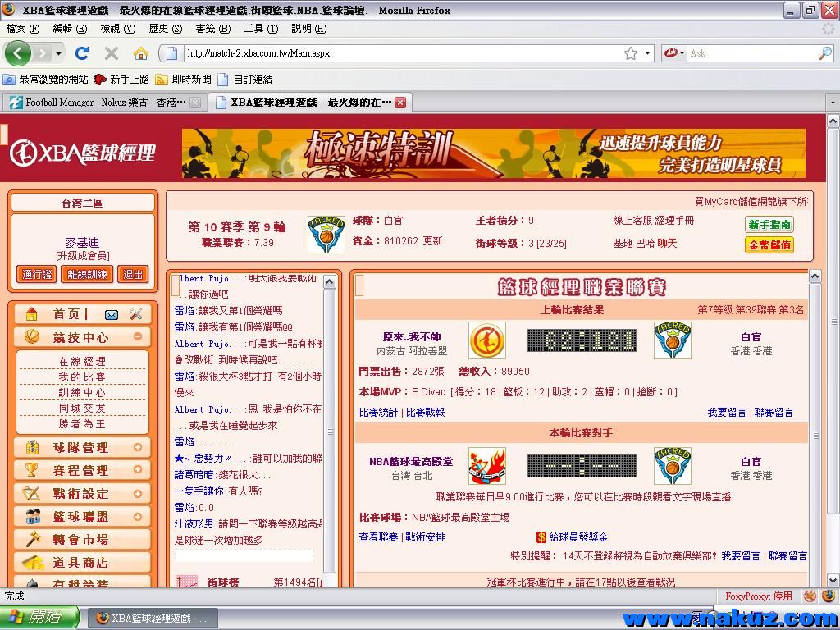Open 在線經理 in the sidebar
The image size is (840, 630).
(x=82, y=361)
